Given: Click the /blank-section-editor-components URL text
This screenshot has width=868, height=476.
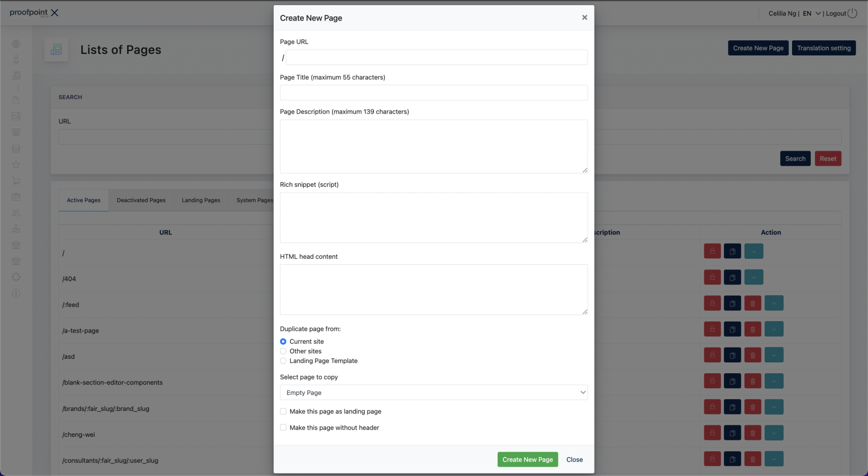Looking at the screenshot, I should (113, 383).
